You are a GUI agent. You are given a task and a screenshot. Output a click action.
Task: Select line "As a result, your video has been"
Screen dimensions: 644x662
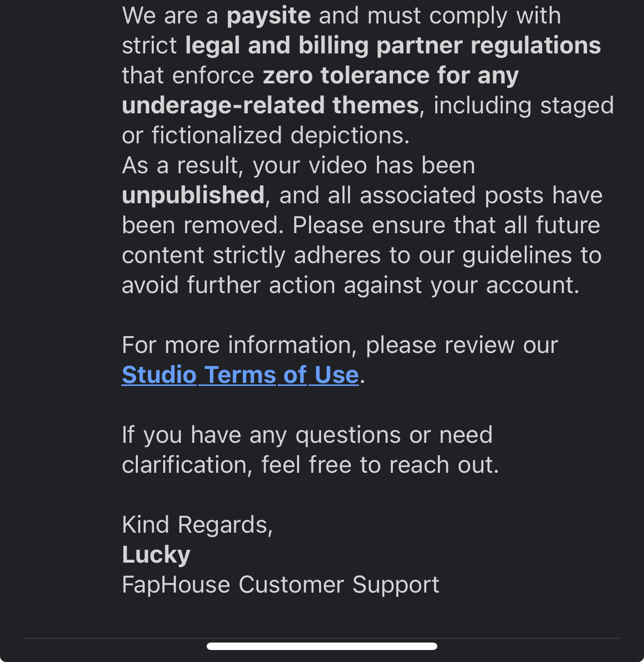point(299,165)
